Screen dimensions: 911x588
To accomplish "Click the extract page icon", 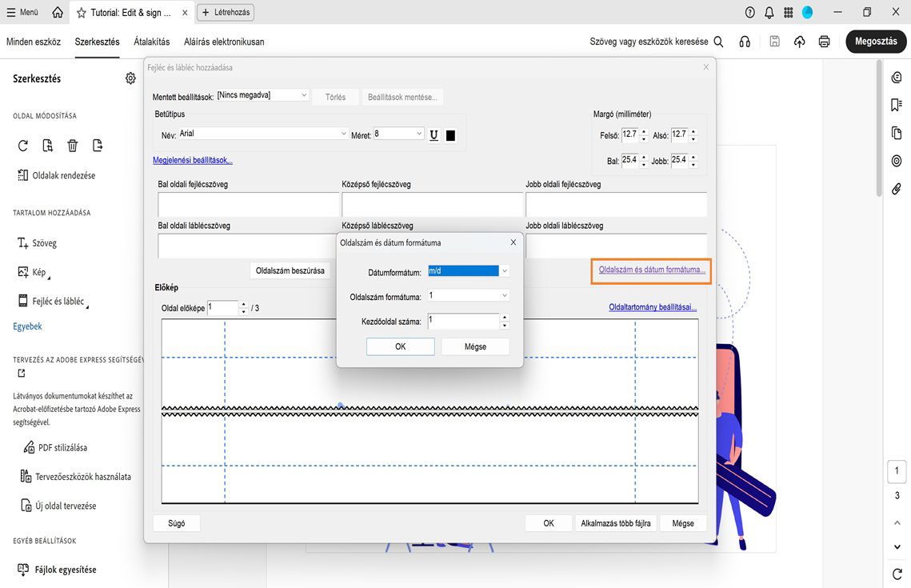I will point(48,146).
